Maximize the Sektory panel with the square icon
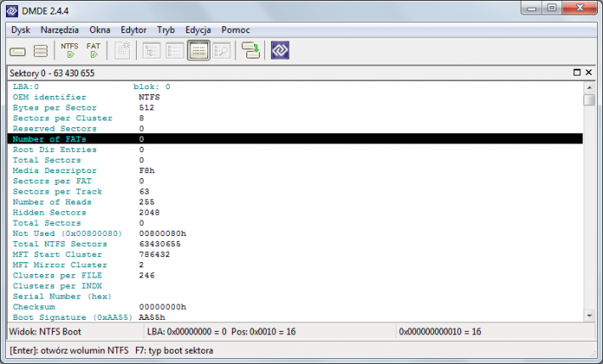Screen dimensions: 603x364 coord(577,72)
